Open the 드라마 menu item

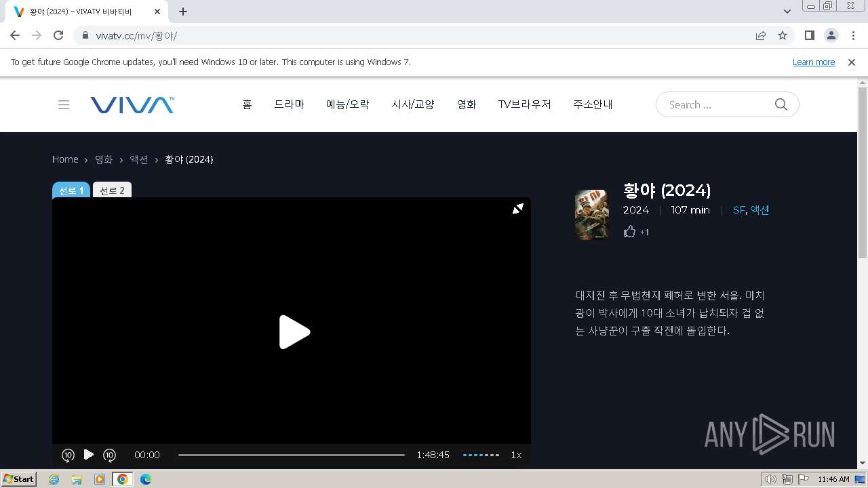pyautogui.click(x=289, y=104)
